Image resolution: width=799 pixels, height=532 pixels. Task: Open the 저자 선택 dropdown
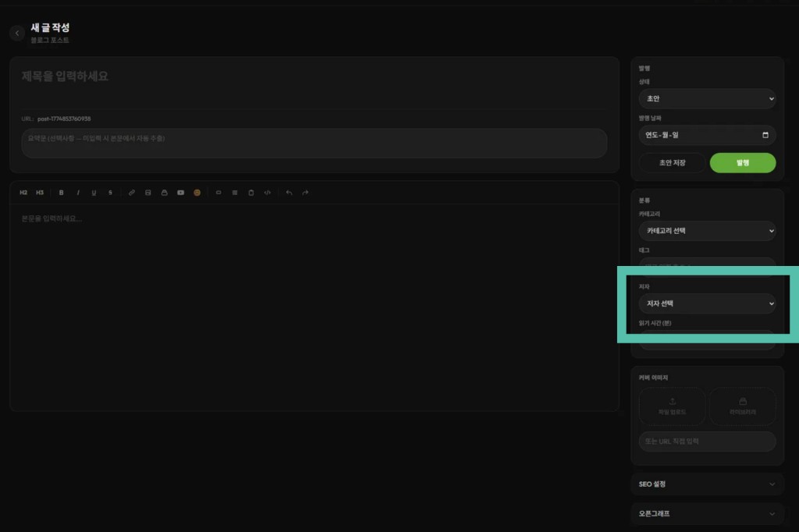tap(707, 303)
